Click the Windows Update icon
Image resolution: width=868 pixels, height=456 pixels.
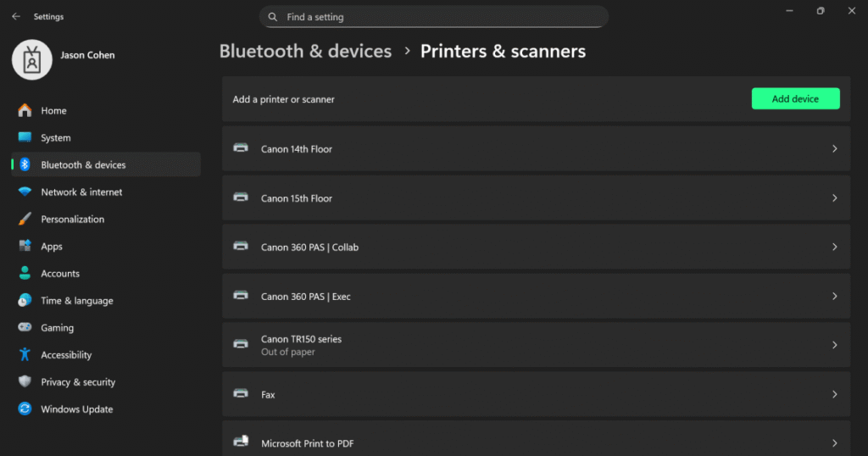(x=25, y=409)
